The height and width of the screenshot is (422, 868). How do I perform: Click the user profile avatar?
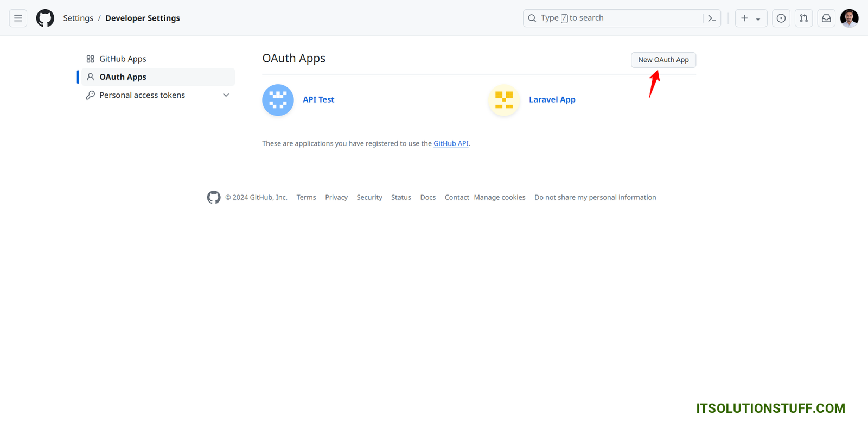[x=849, y=18]
